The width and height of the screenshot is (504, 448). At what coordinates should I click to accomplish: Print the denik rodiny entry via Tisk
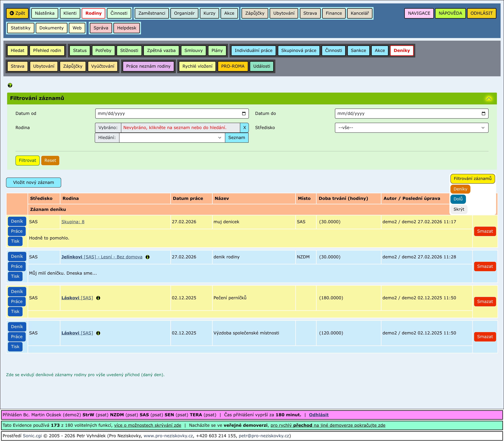click(x=15, y=276)
